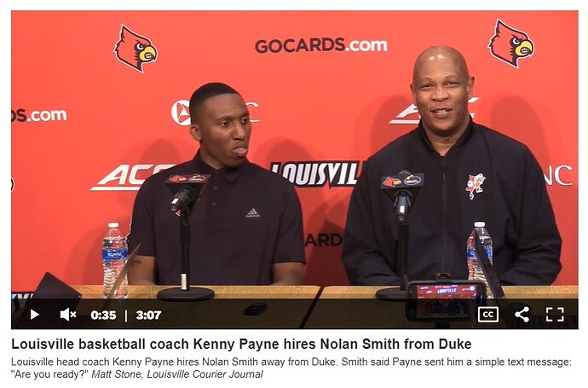Click the GOCARDS.com logo in the video

coord(321,45)
